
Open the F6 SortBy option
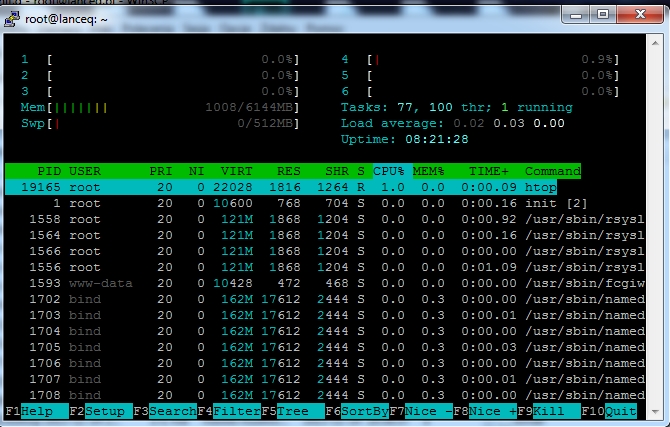coord(357,411)
